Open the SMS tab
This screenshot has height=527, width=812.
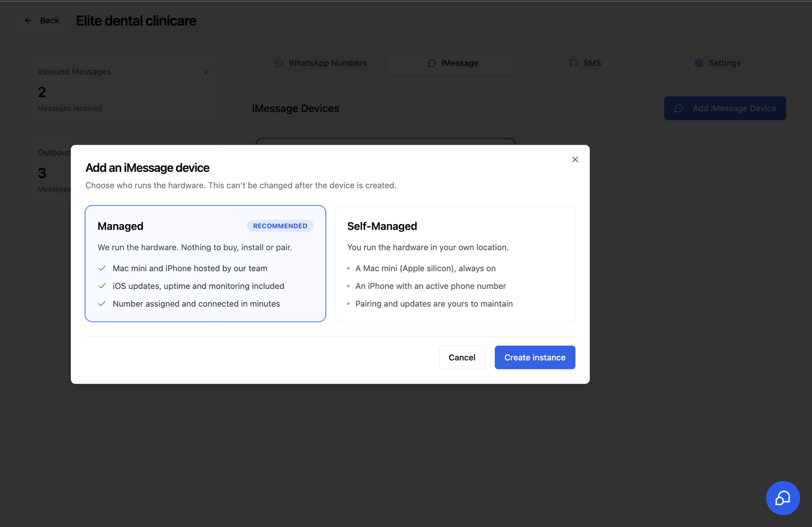point(585,63)
